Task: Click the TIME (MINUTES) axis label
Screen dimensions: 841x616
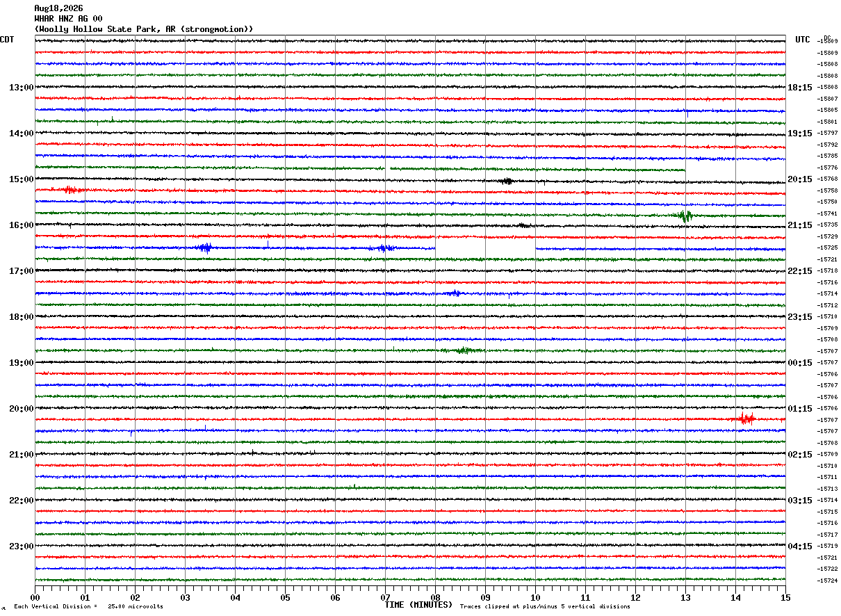Action: tap(418, 605)
